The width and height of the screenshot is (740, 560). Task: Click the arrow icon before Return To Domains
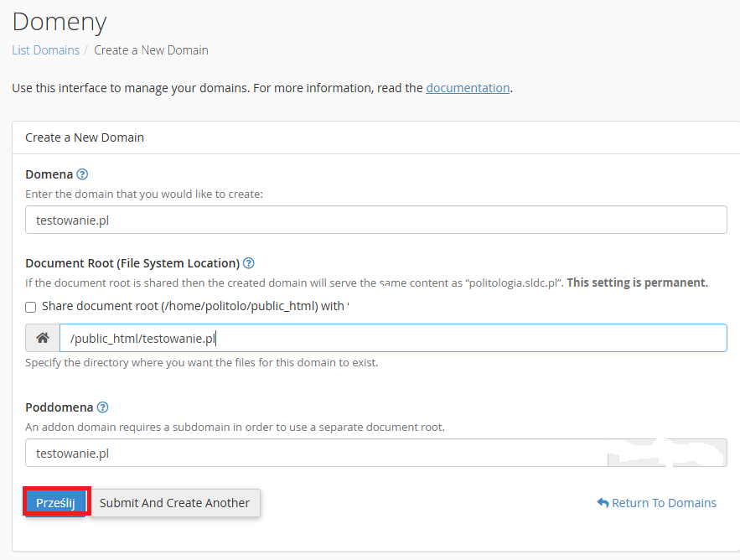point(603,503)
